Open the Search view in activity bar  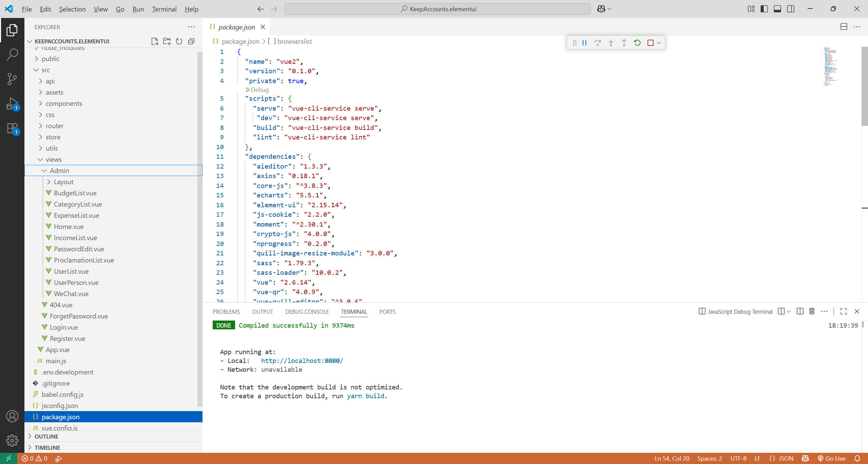(x=12, y=54)
